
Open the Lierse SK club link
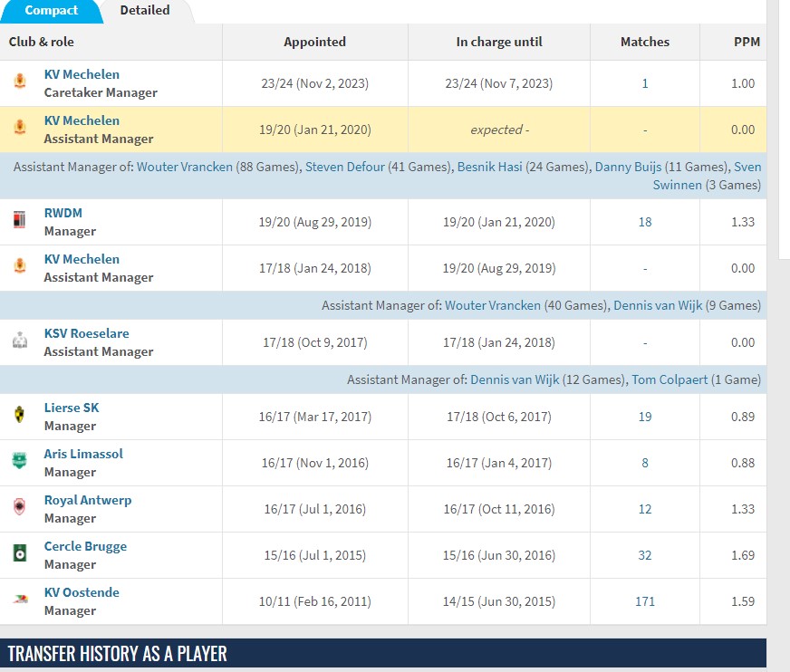tap(72, 408)
